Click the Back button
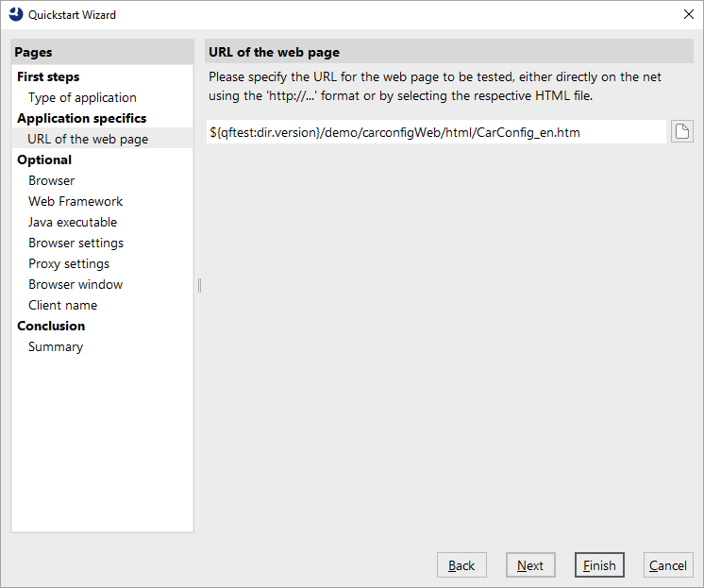704x588 pixels. click(461, 565)
